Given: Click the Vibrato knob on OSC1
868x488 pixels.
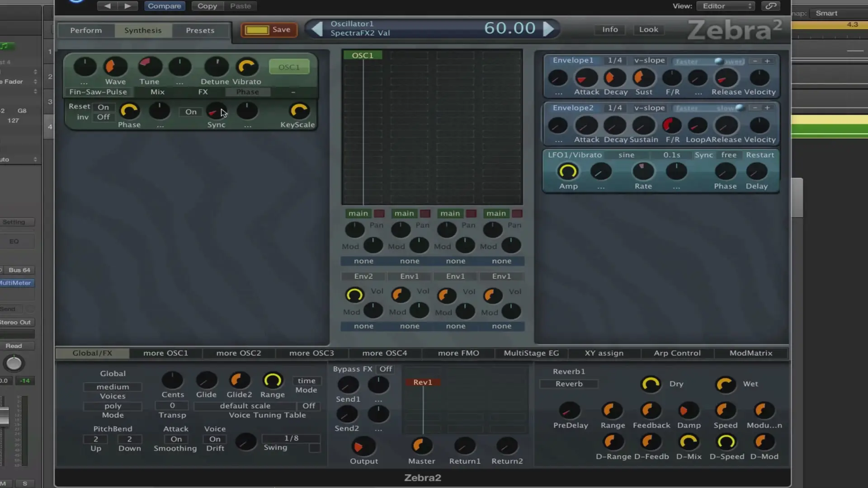Looking at the screenshot, I should 247,67.
